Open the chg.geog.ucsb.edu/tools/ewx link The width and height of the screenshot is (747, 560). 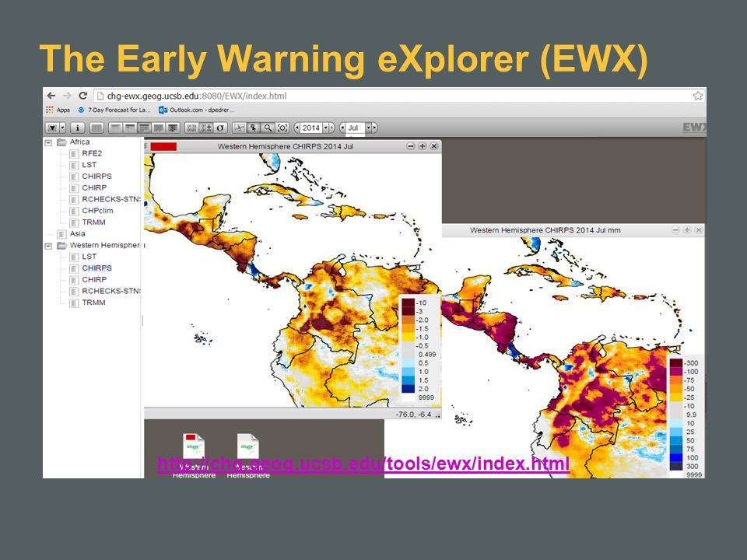(x=363, y=464)
